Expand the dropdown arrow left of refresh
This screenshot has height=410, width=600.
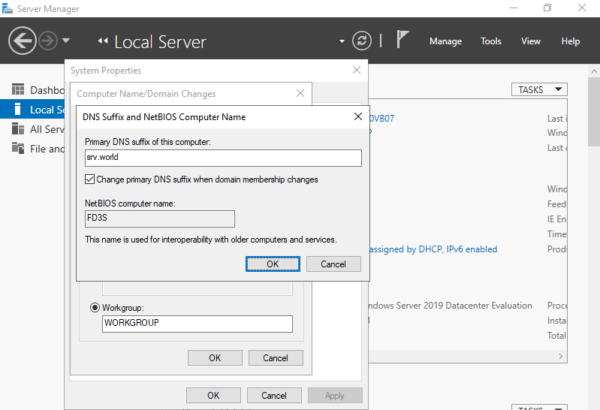pyautogui.click(x=342, y=41)
